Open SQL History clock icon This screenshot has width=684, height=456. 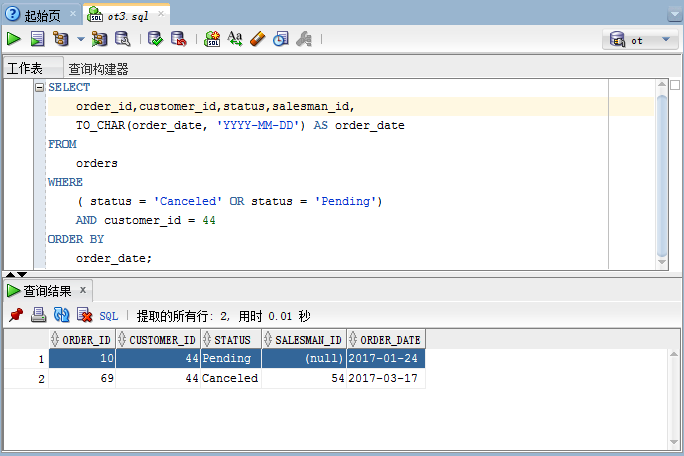tap(280, 39)
